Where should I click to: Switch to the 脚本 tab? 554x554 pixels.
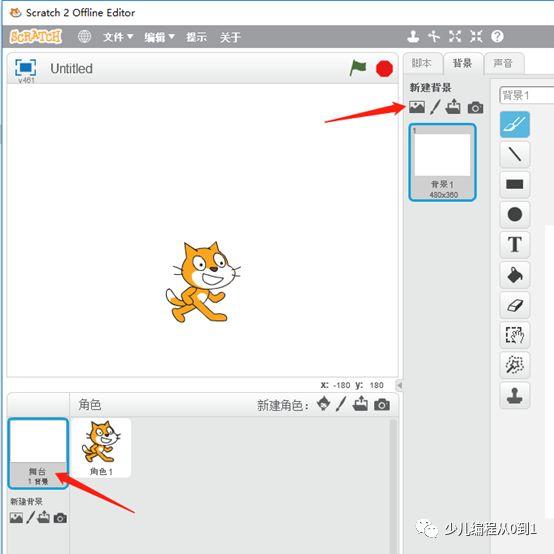(422, 64)
